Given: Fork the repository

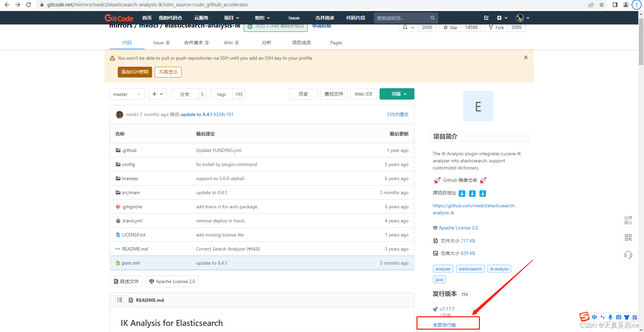Looking at the screenshot, I should (496, 27).
